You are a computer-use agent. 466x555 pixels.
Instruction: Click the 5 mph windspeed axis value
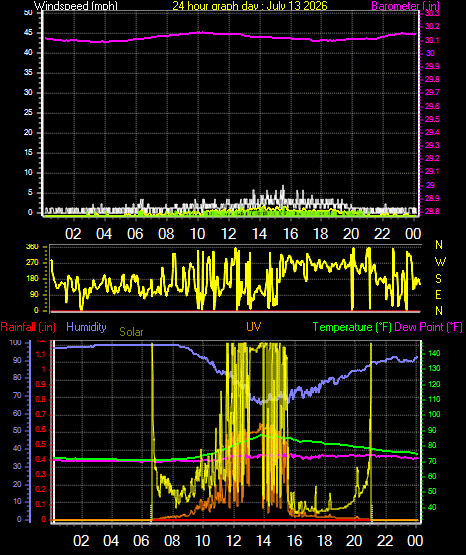(x=30, y=193)
